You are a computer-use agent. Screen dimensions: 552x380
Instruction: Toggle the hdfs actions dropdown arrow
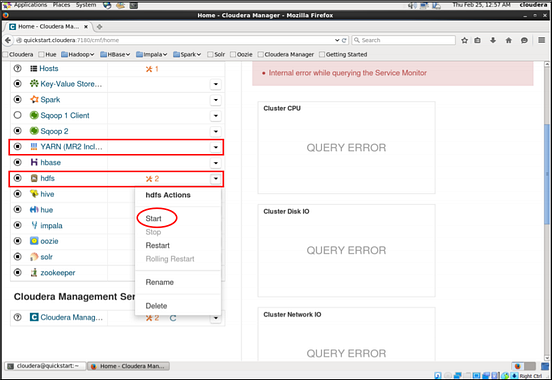click(x=215, y=179)
